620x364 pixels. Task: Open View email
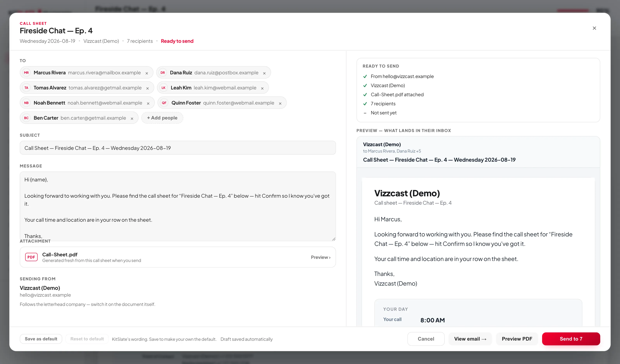470,339
